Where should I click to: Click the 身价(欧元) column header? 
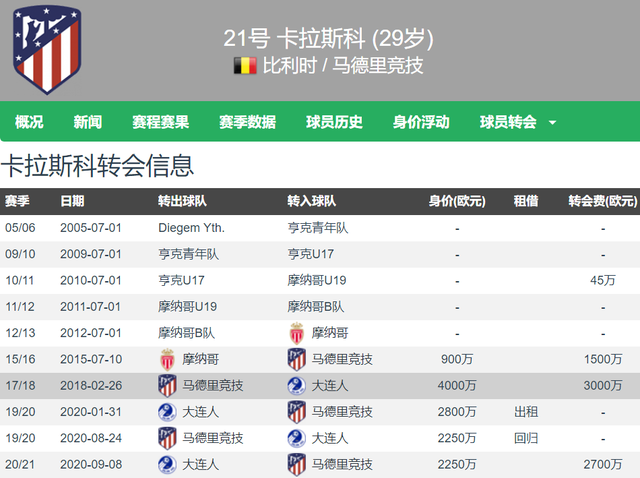tap(457, 201)
